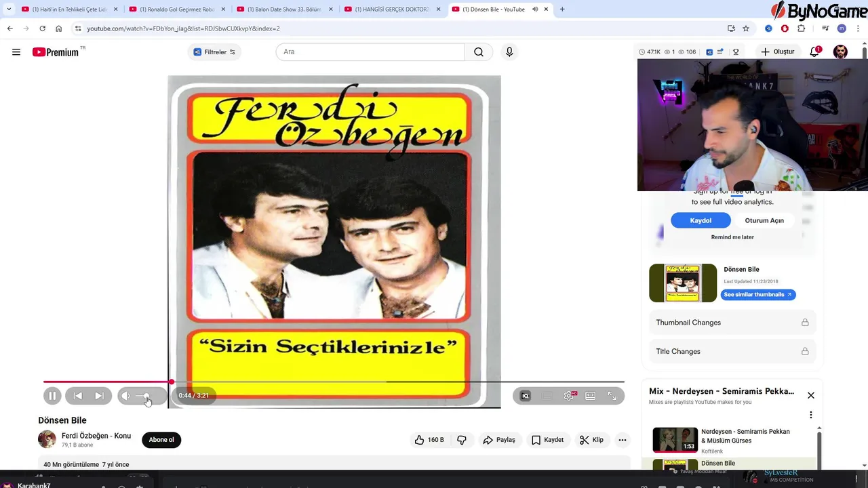Focus the Ara search field
The height and width of the screenshot is (488, 868).
point(370,52)
